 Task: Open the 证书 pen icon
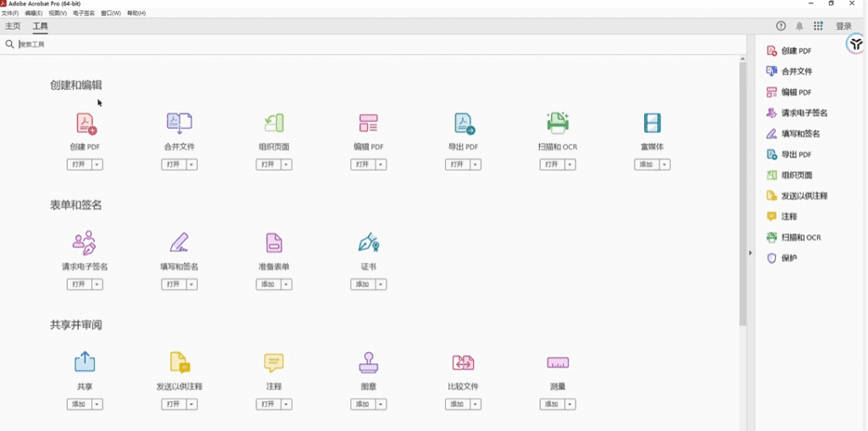pyautogui.click(x=368, y=243)
